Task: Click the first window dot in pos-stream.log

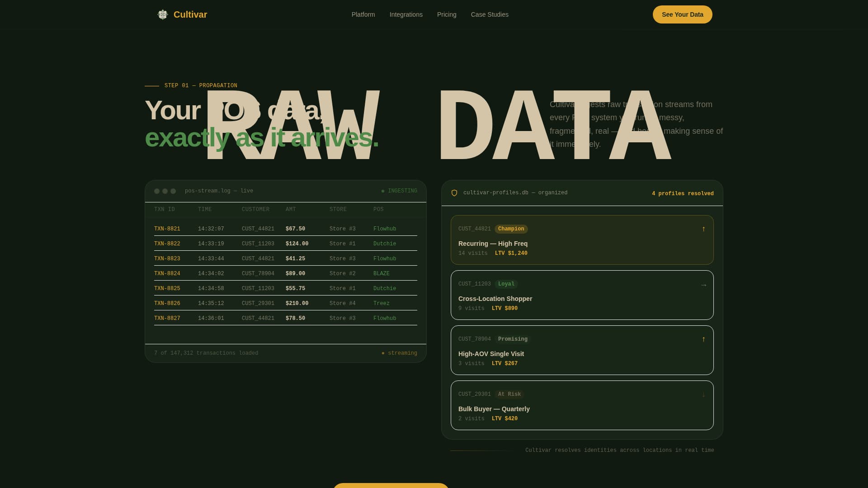Action: [157, 191]
